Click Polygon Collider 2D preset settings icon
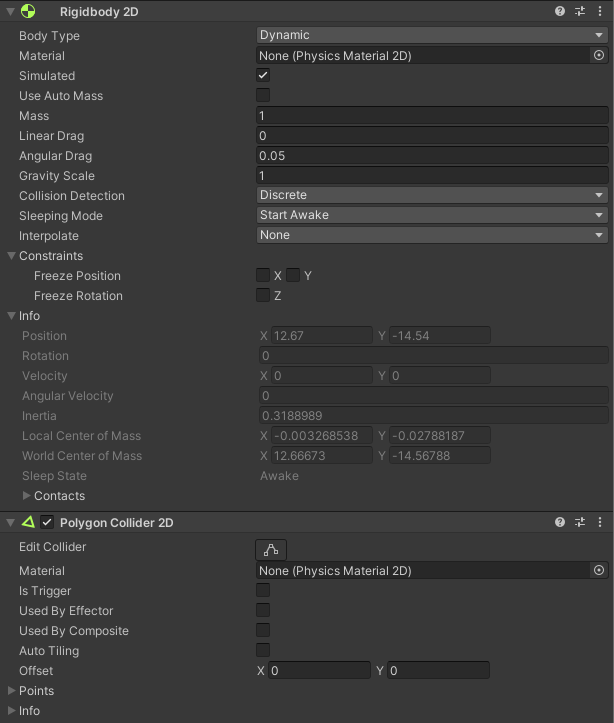 pyautogui.click(x=580, y=522)
